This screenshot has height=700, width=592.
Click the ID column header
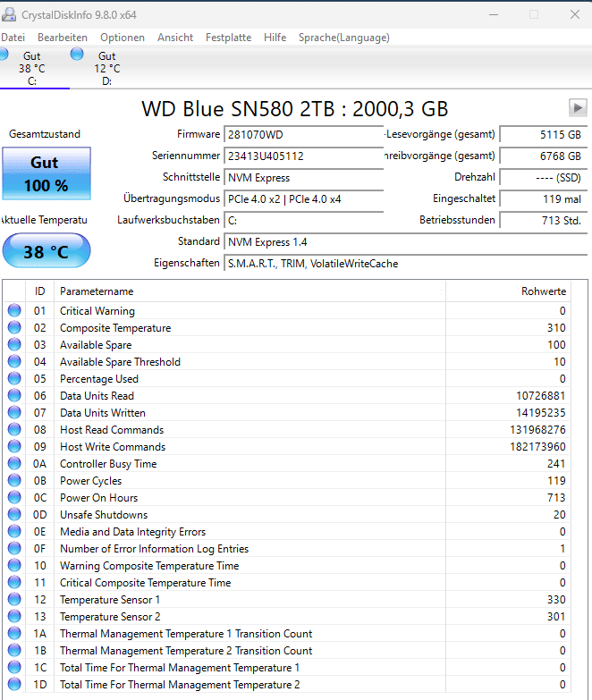[x=39, y=291]
